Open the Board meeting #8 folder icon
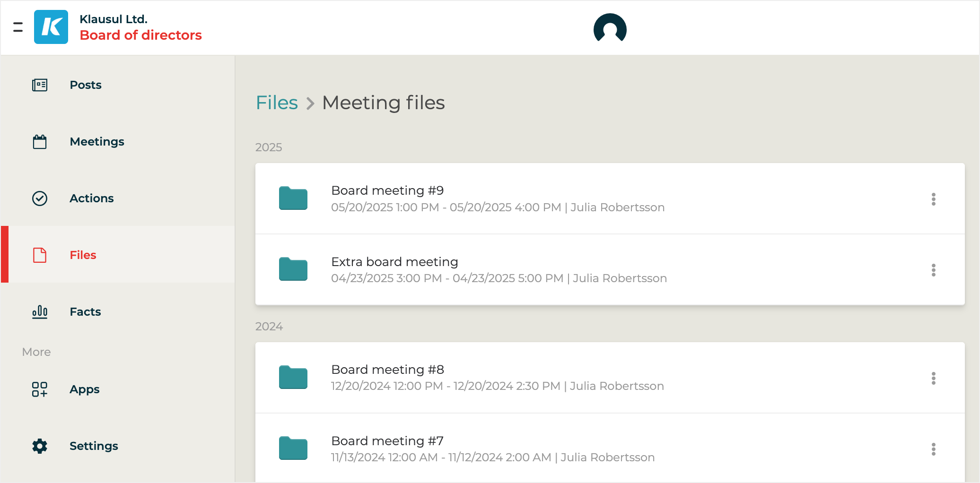Screen dimensions: 980x483 pyautogui.click(x=293, y=378)
